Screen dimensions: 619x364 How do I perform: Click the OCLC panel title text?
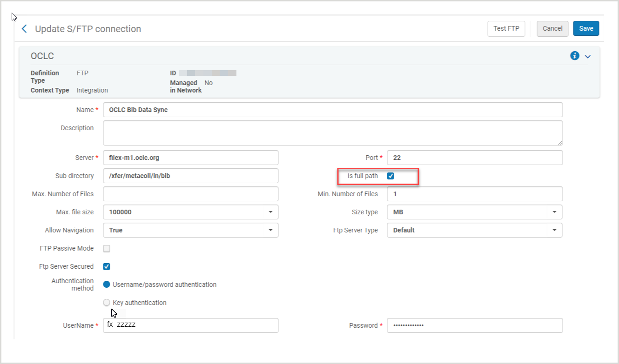click(42, 56)
